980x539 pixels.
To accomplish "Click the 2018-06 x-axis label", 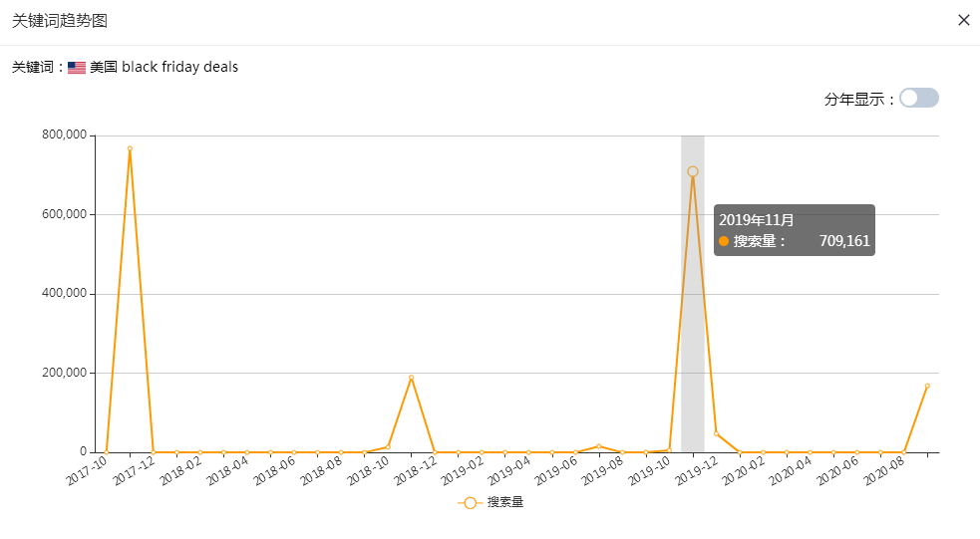I will 274,470.
